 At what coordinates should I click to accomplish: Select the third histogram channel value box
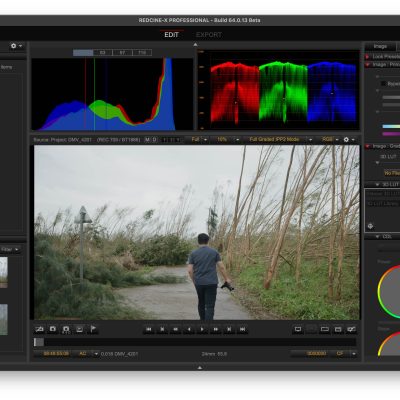click(x=122, y=53)
